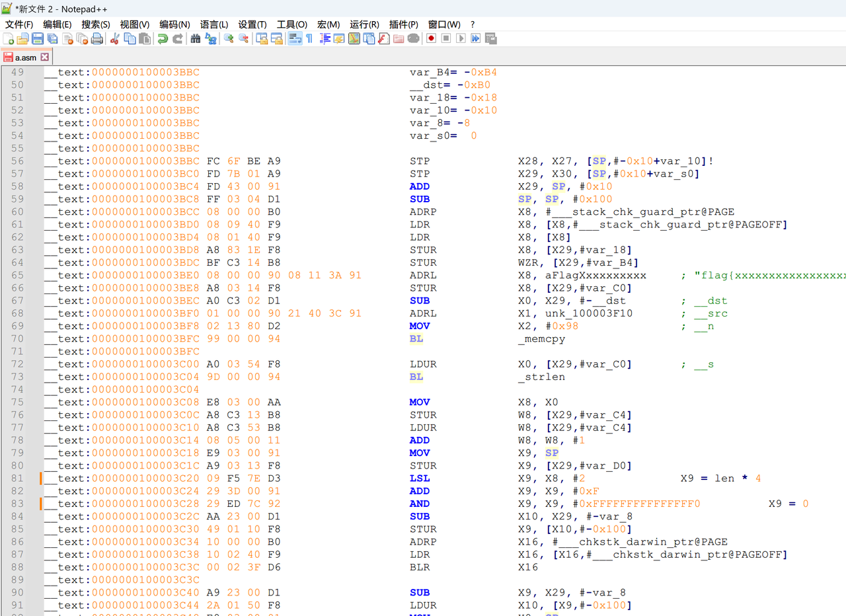Open the 语言(L) menu
846x616 pixels.
(214, 24)
